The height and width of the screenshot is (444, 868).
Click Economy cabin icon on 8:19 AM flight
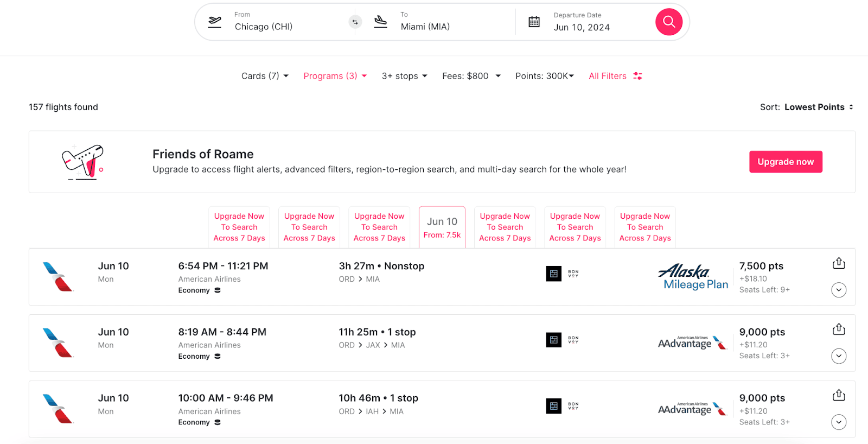218,357
